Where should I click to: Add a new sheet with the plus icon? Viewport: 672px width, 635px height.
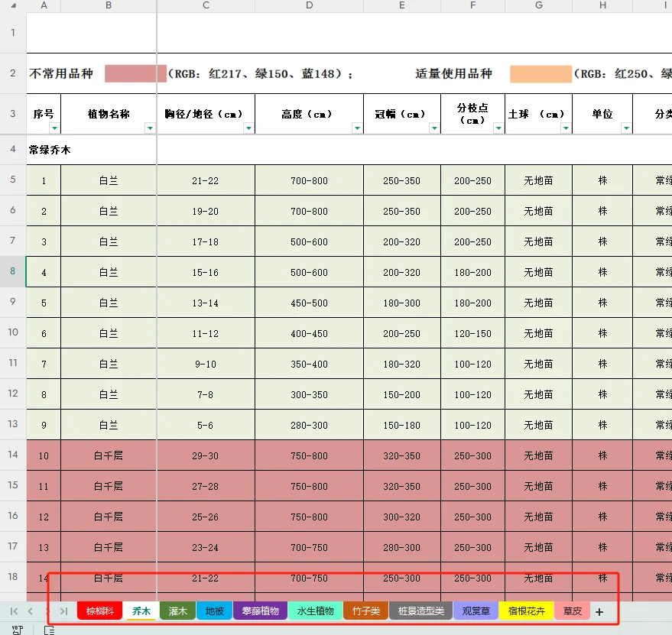pyautogui.click(x=599, y=612)
